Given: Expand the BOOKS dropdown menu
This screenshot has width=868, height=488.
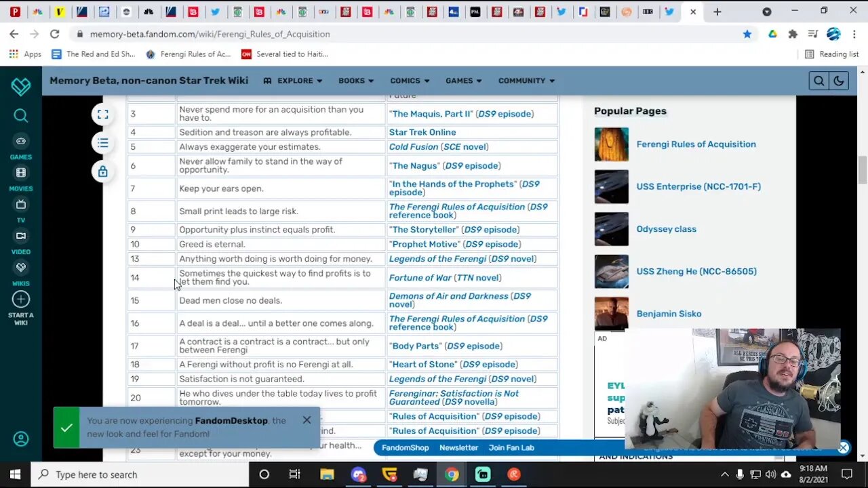Looking at the screenshot, I should click(x=356, y=81).
